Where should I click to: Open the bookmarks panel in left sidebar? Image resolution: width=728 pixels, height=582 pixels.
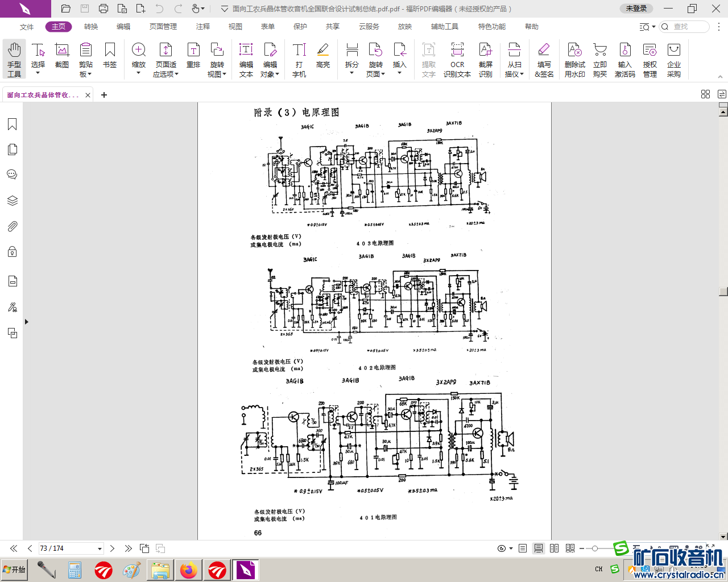12,124
